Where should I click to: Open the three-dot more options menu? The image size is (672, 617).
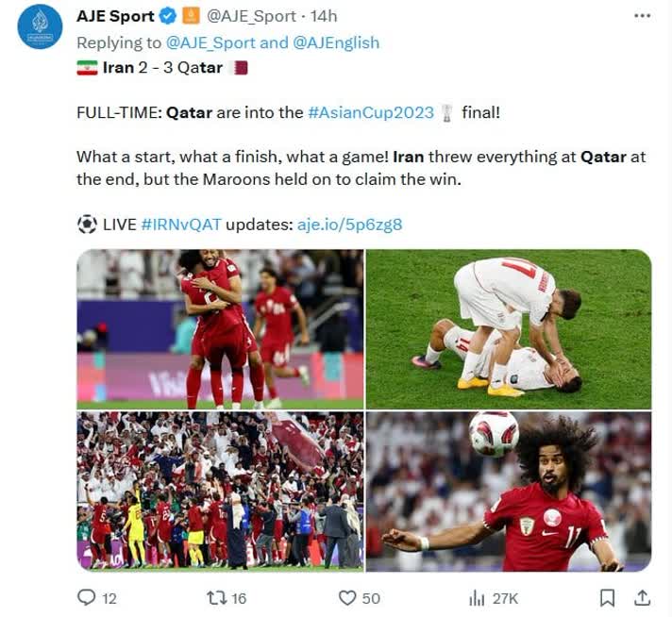click(x=642, y=16)
